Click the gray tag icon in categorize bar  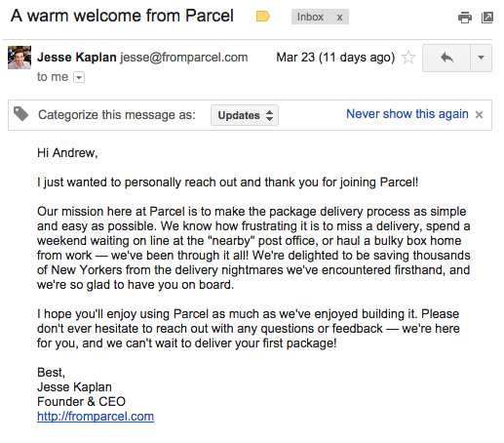pos(20,114)
